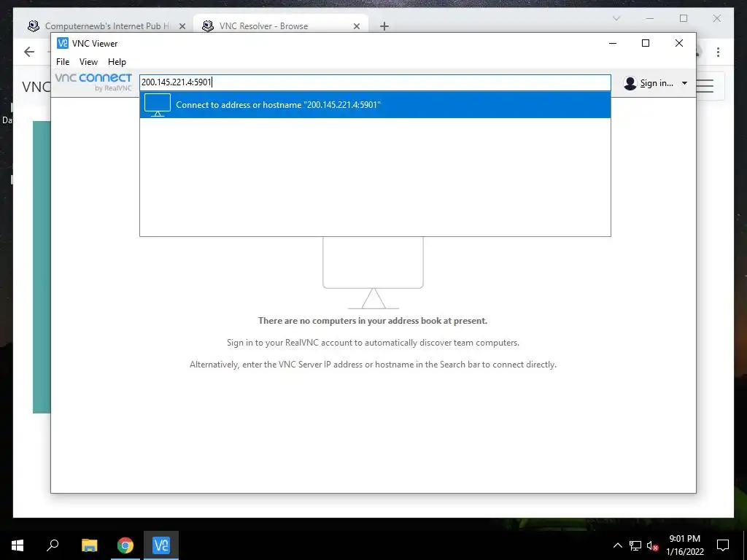Screen dimensions: 747x560
Task: Show hidden system tray icons
Action: [617, 545]
